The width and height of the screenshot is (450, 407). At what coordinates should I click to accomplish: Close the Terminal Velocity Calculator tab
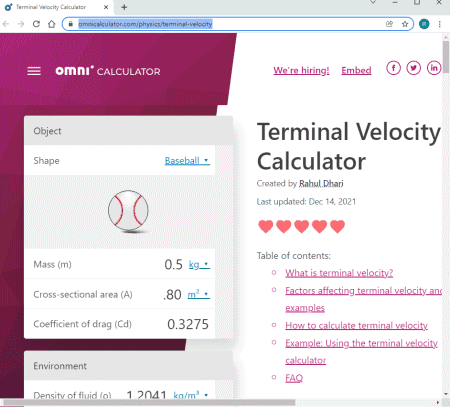(106, 7)
